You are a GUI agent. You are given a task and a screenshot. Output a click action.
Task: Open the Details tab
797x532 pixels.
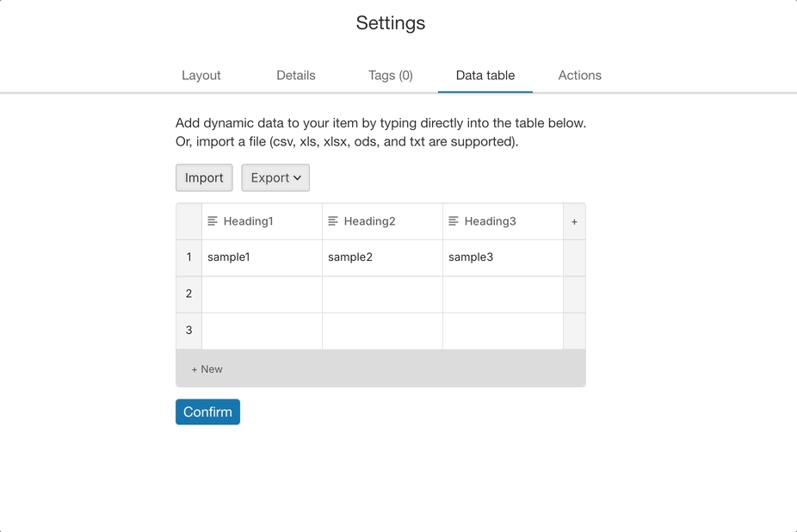(296, 76)
